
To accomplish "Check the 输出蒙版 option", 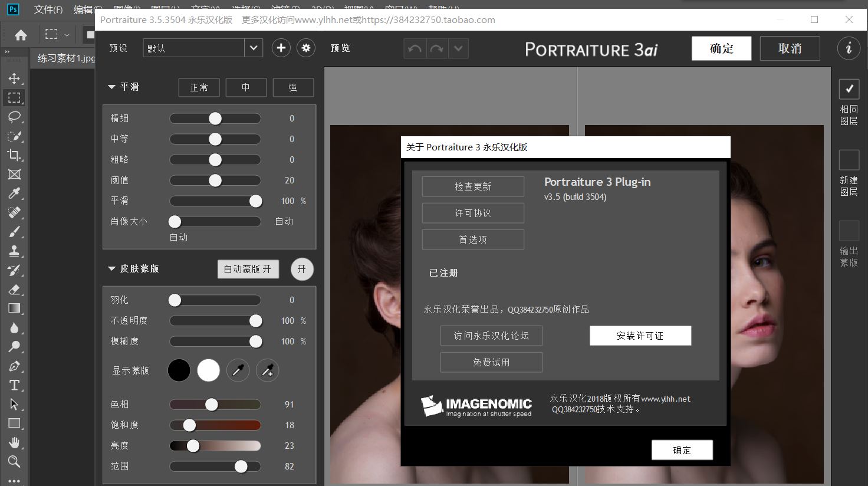I will pos(849,231).
